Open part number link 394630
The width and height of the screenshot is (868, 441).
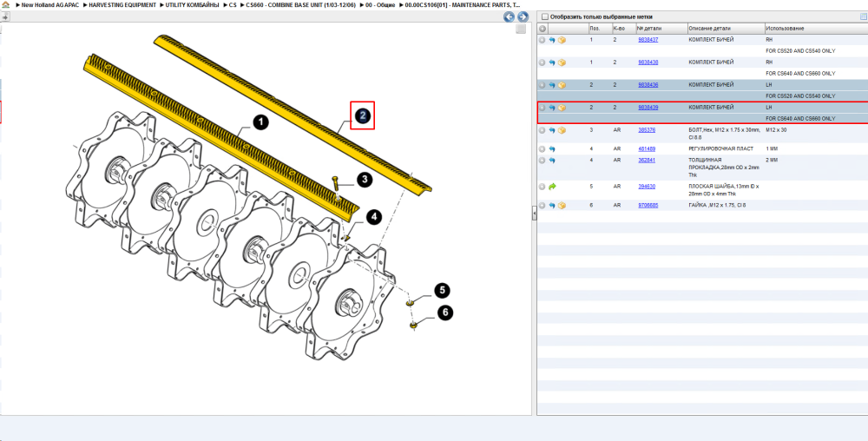pyautogui.click(x=647, y=187)
